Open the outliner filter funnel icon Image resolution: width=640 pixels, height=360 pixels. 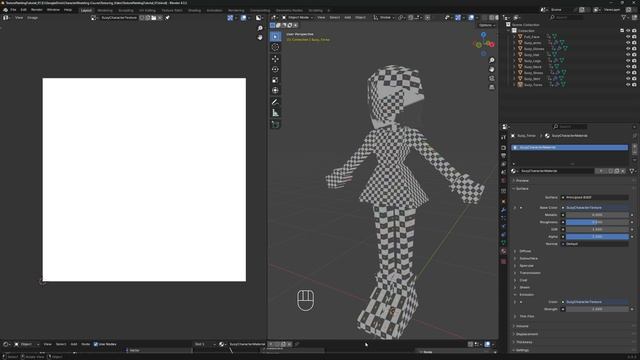(624, 18)
